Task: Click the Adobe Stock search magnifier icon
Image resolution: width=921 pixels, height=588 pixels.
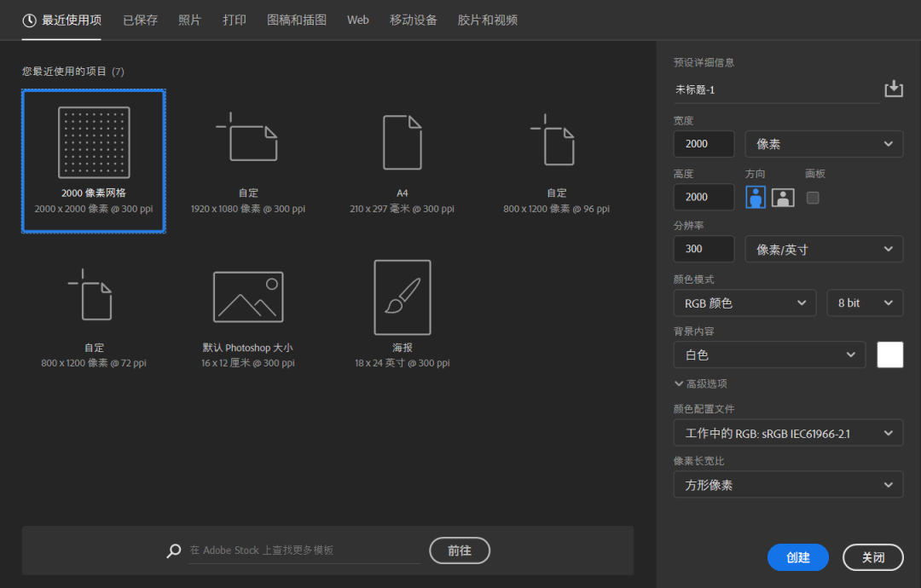Action: tap(174, 551)
